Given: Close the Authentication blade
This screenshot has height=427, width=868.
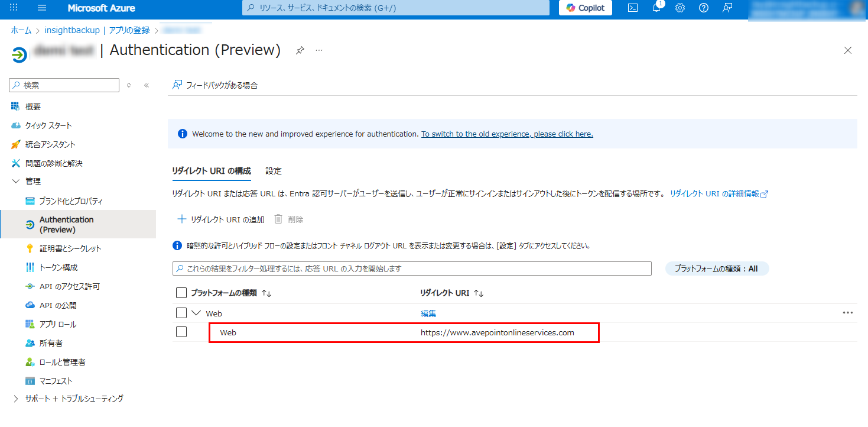Looking at the screenshot, I should (848, 50).
